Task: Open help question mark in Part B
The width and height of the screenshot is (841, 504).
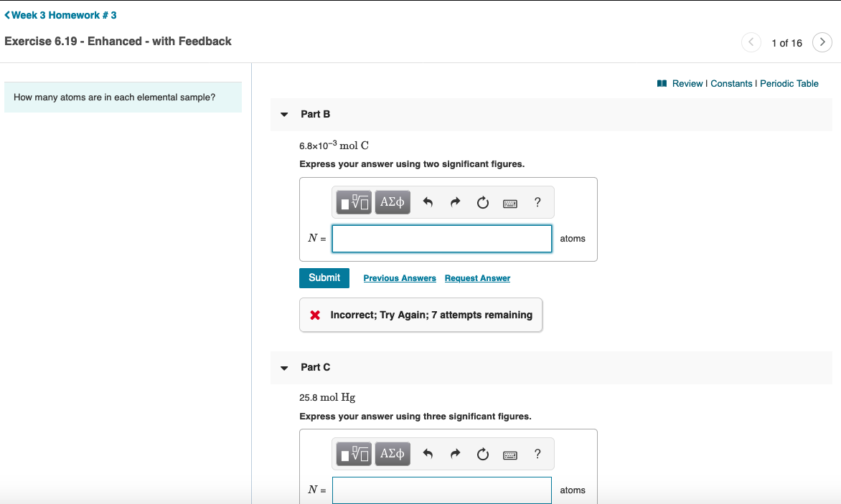Action: point(537,202)
